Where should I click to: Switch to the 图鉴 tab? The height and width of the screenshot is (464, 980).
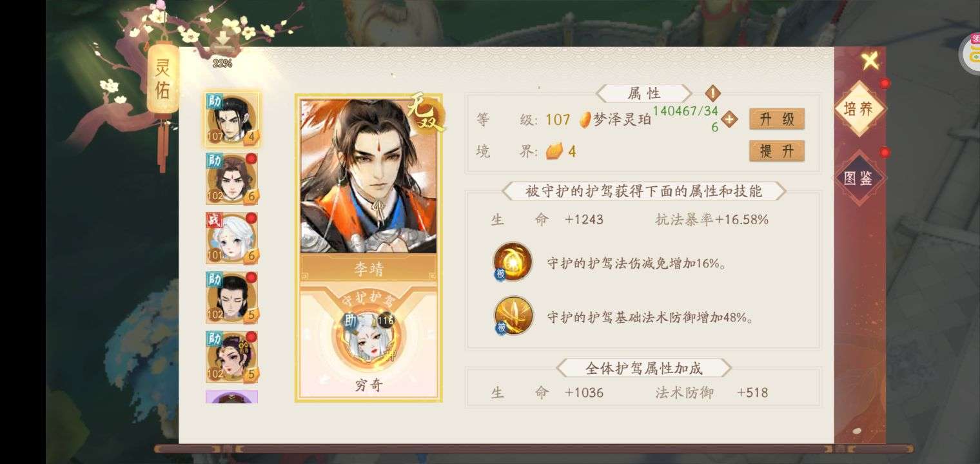859,178
